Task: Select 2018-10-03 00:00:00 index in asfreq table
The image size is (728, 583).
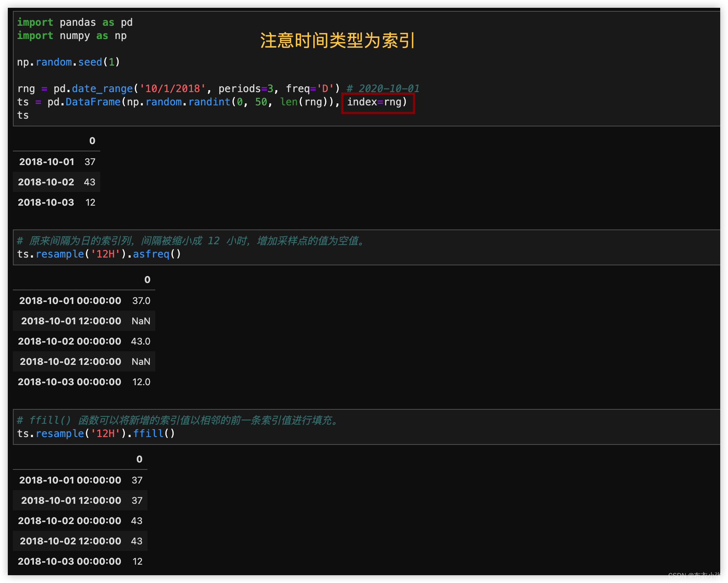Action: (70, 382)
